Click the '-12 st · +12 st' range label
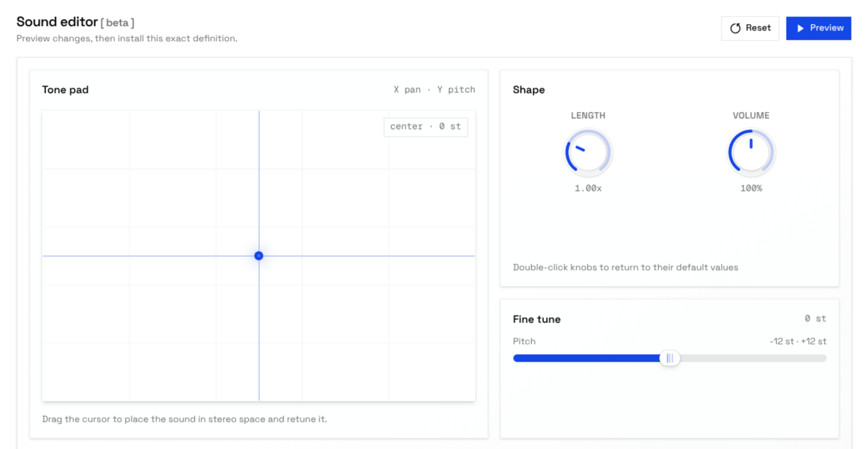 click(x=798, y=341)
